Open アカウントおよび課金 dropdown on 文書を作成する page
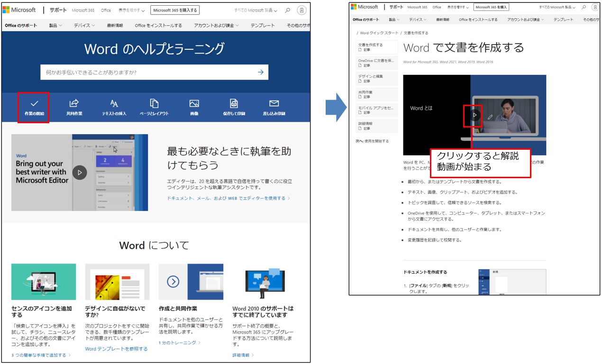The height and width of the screenshot is (364, 602). point(525,19)
